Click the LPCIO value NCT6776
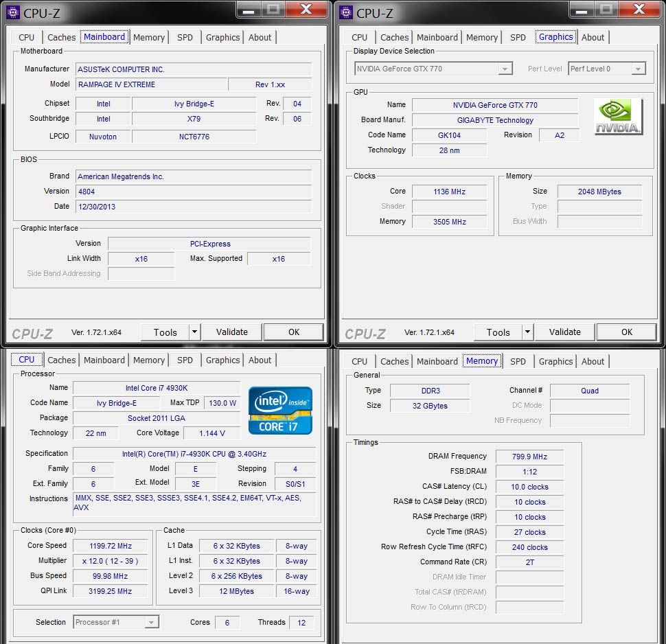This screenshot has width=666, height=644. [194, 137]
